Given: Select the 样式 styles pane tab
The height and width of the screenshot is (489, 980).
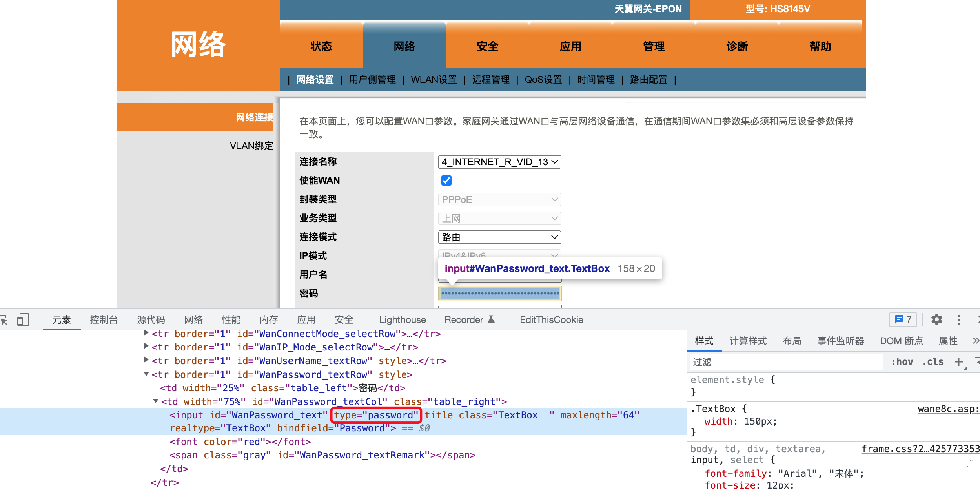Looking at the screenshot, I should click(704, 341).
